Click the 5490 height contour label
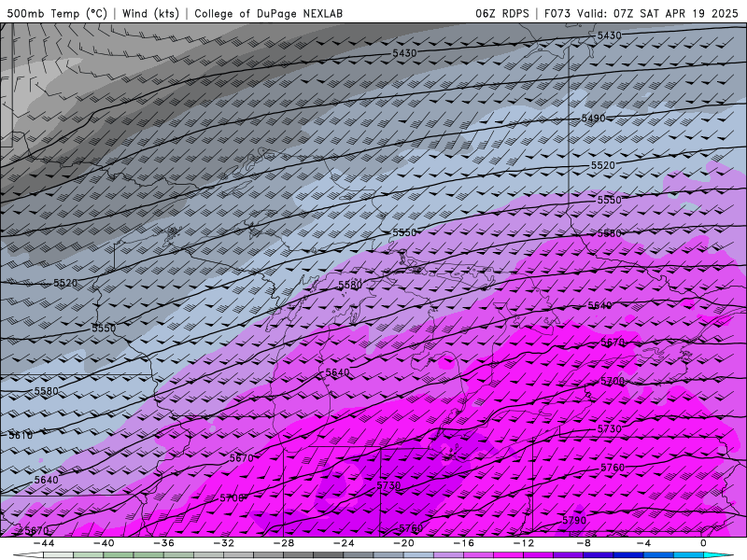The height and width of the screenshot is (560, 747). click(593, 119)
